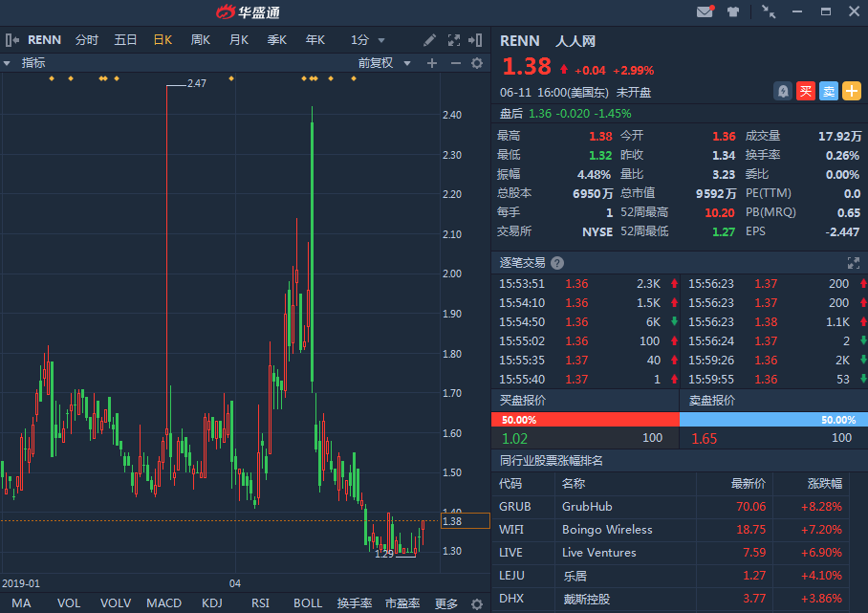
Task: Open the mail messages icon
Action: click(x=705, y=12)
